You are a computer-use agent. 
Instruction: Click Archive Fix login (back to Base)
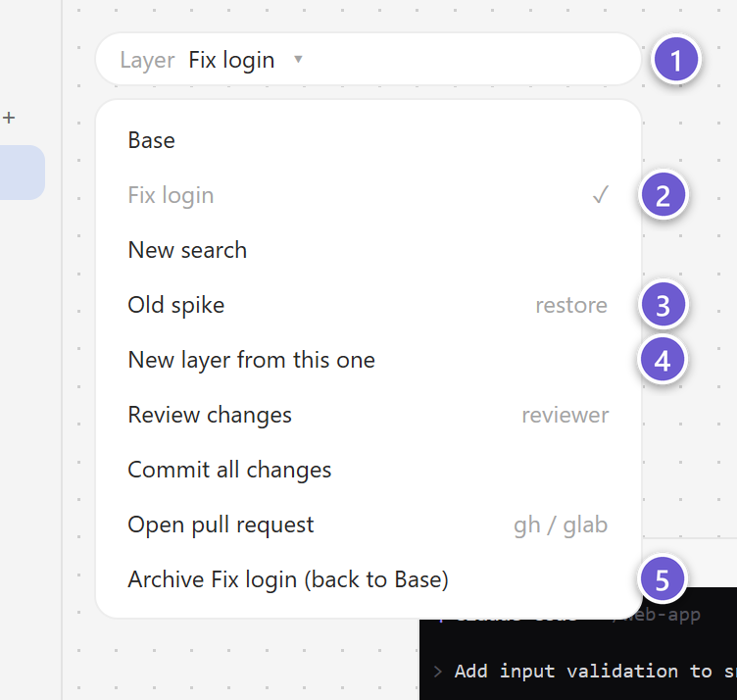point(368,579)
